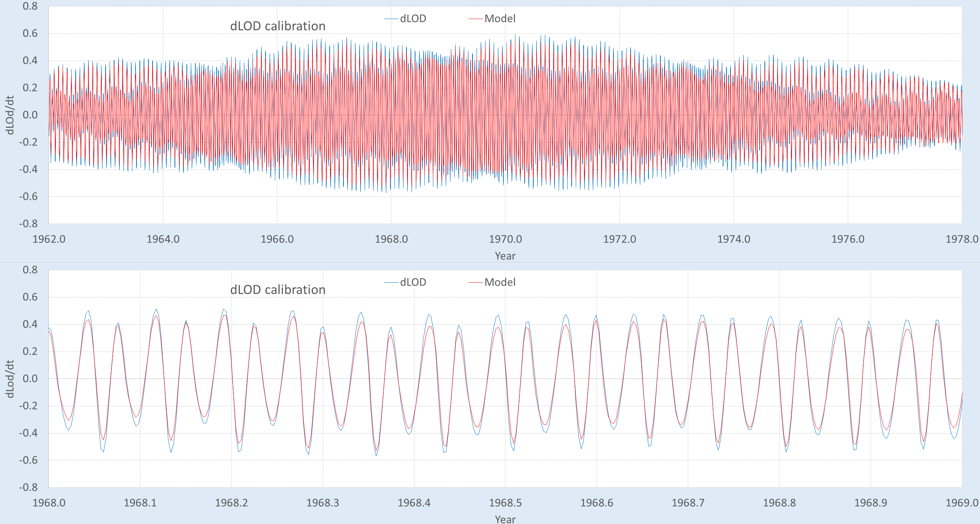Click the top chart title 'dLOD calibration'

pos(278,26)
